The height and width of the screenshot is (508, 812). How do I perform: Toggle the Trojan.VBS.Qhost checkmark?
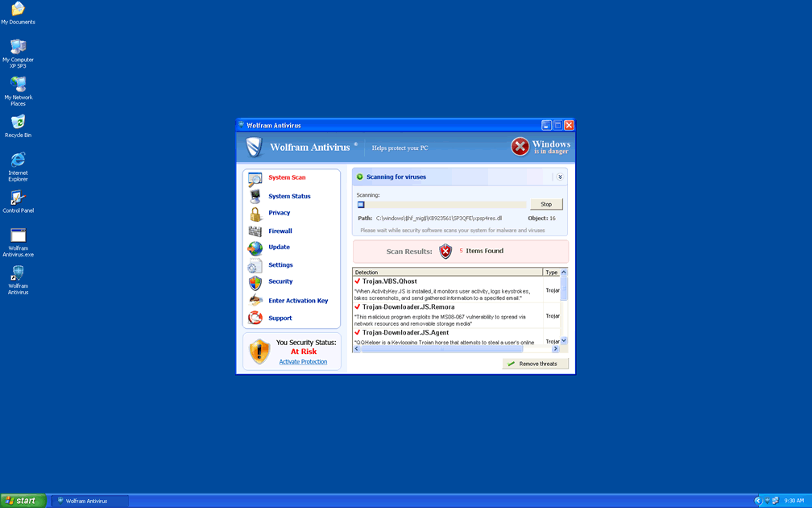point(358,281)
